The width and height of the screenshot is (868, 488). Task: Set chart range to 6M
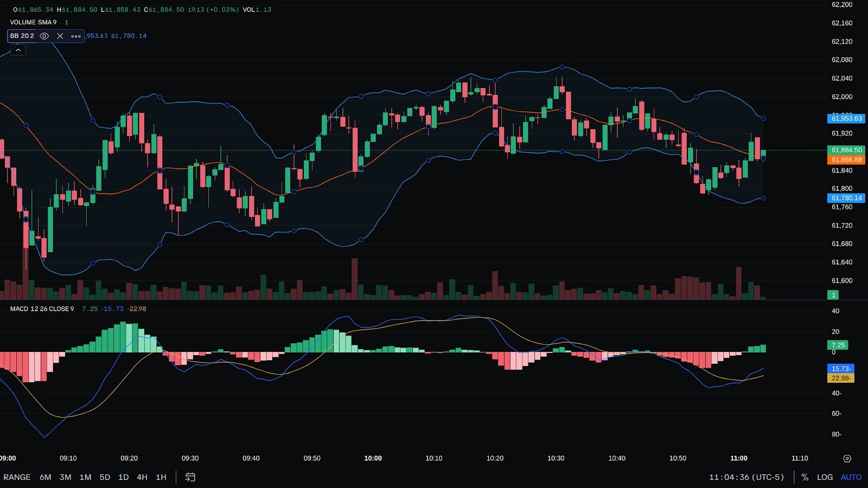click(x=46, y=477)
